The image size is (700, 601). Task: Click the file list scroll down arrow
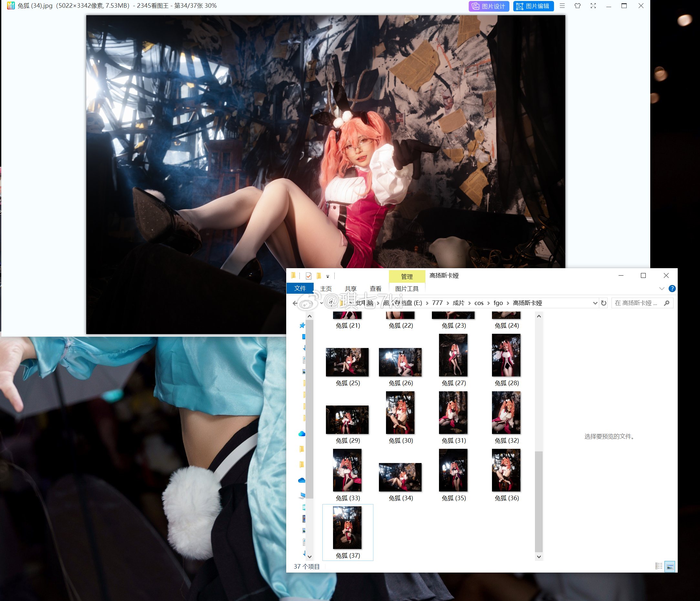pos(539,557)
